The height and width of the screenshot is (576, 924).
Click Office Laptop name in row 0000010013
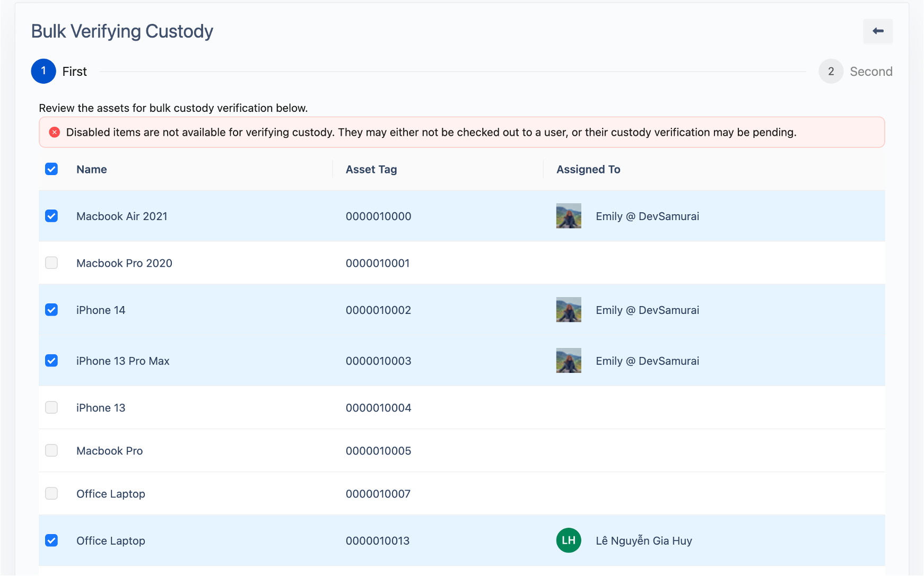tap(111, 541)
